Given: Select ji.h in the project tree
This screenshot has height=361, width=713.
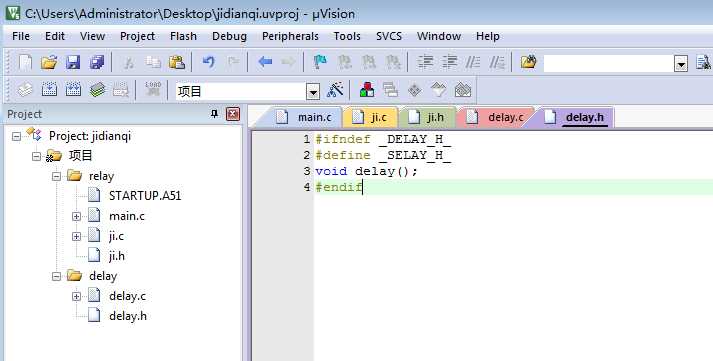Looking at the screenshot, I should pyautogui.click(x=117, y=256).
